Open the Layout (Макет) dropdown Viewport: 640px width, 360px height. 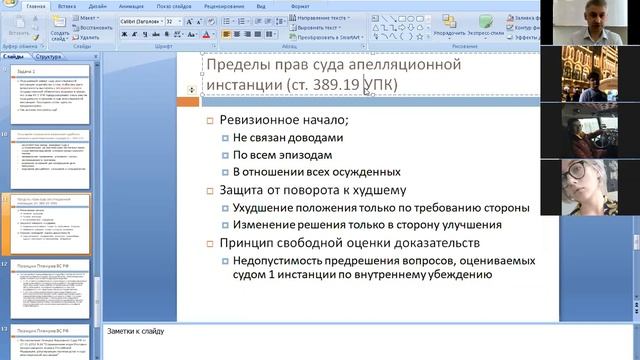pyautogui.click(x=86, y=18)
